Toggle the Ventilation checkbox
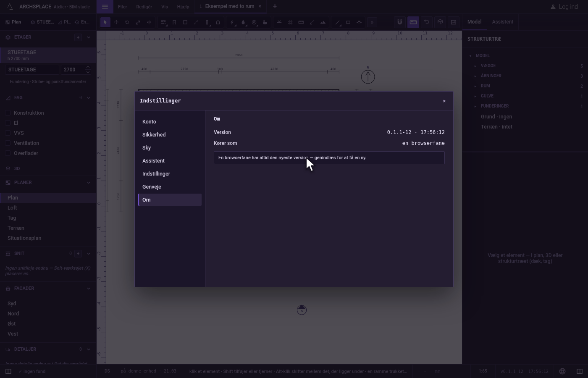 (8, 143)
